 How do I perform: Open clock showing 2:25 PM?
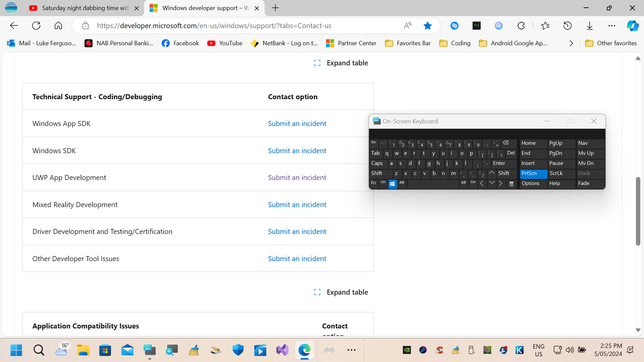pyautogui.click(x=608, y=350)
